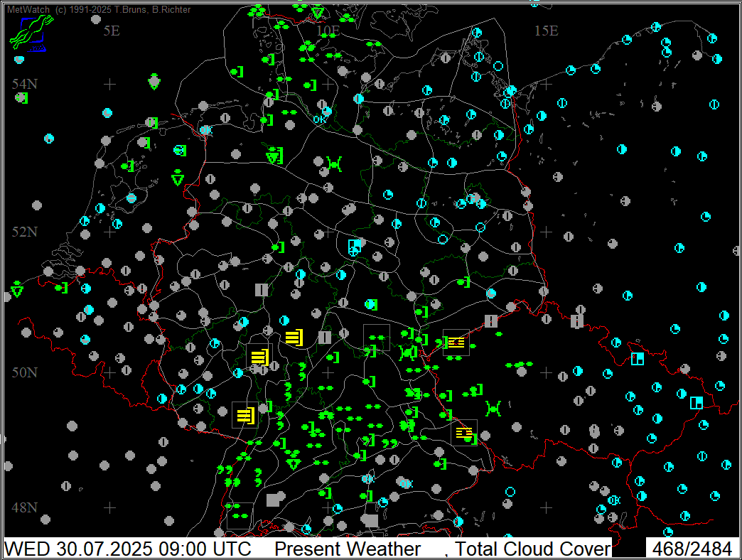Click the gray diamond station east of the 54N/5E cross

pos(154,82)
